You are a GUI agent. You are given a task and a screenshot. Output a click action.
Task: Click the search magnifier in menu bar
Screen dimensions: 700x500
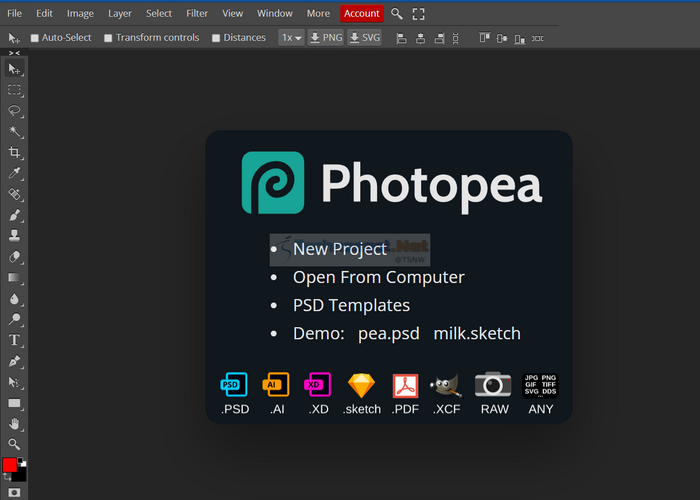(x=396, y=14)
